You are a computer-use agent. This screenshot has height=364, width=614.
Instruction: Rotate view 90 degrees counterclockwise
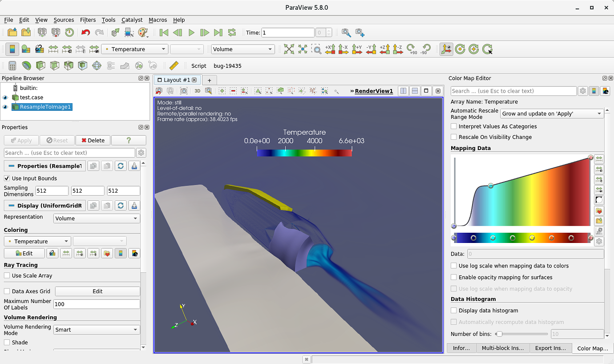[x=426, y=49]
